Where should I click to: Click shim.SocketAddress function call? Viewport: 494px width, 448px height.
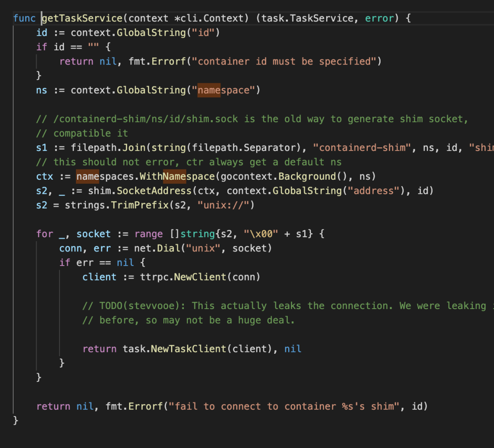(140, 191)
